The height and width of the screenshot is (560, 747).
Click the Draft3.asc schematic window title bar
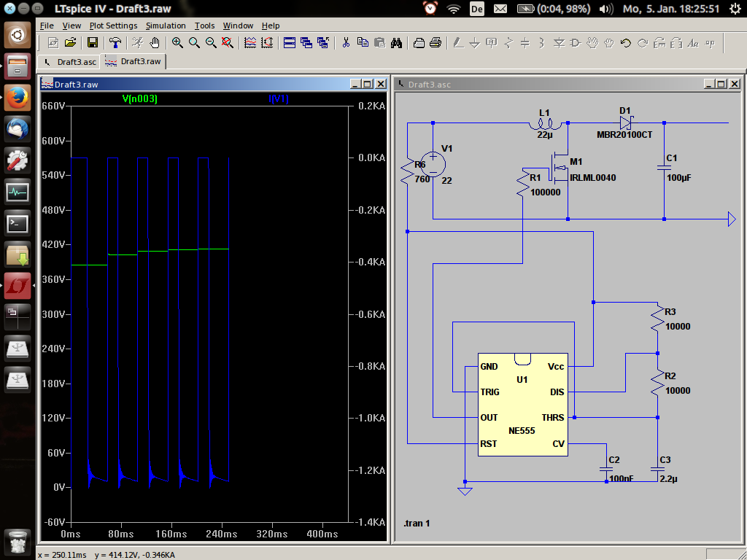[568, 85]
